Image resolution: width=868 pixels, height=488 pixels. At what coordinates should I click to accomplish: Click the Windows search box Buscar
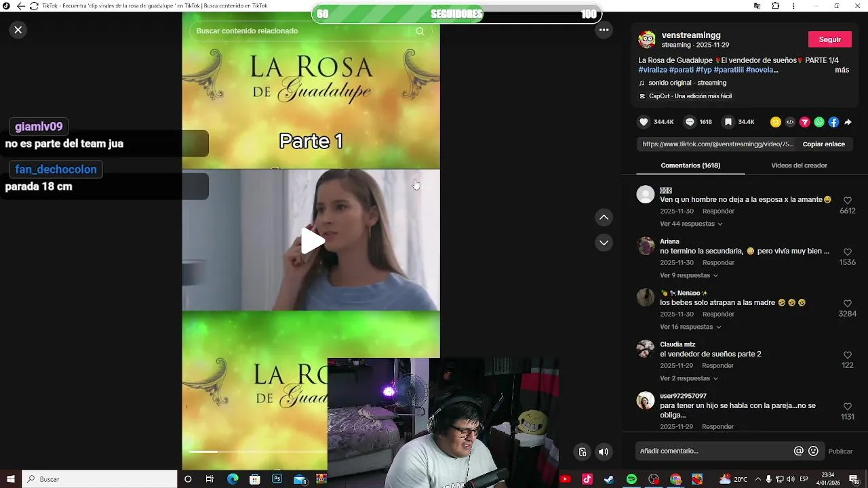(x=100, y=479)
